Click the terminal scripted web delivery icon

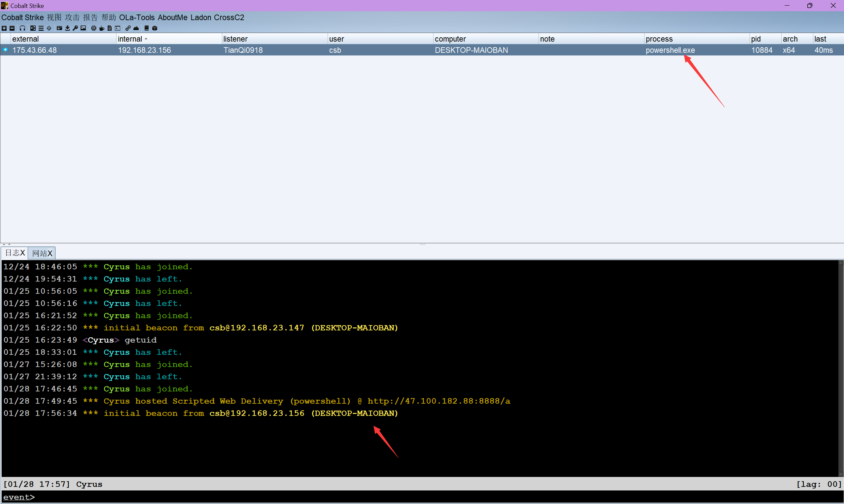(x=118, y=28)
